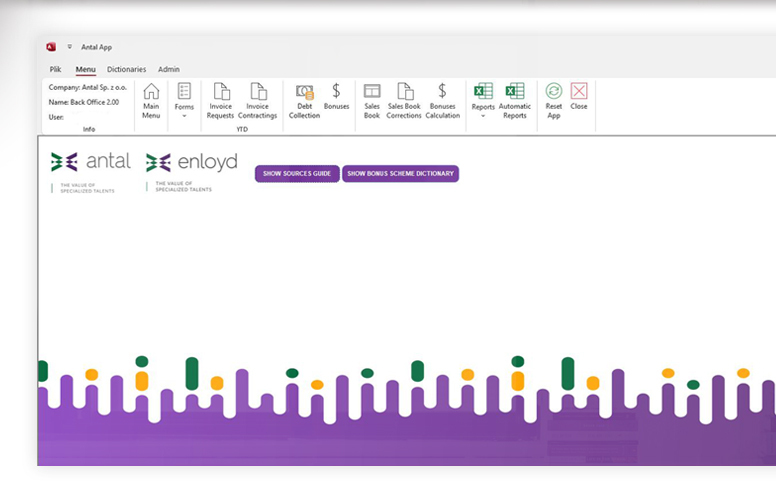Click Show Sources Guide button
Image resolution: width=776 pixels, height=502 pixels.
coord(297,174)
